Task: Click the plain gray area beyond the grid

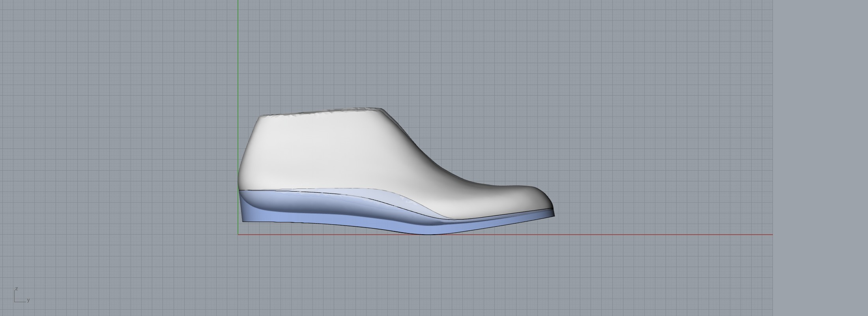Action: click(821, 158)
